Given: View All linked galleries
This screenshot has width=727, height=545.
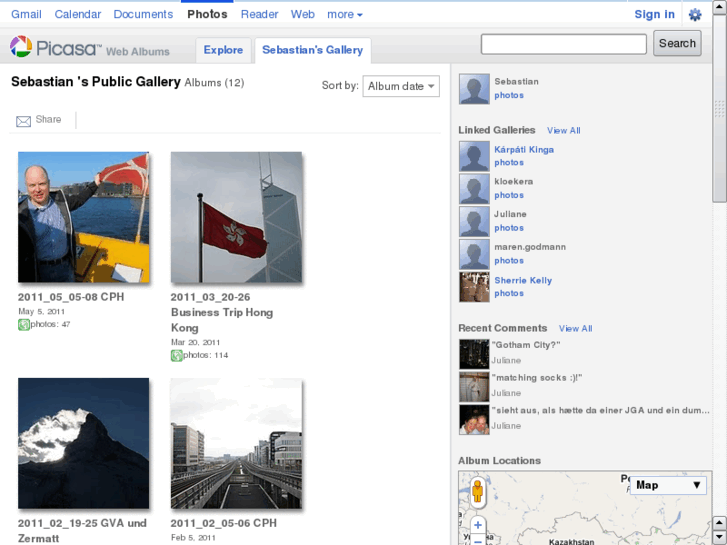Looking at the screenshot, I should pyautogui.click(x=563, y=130).
